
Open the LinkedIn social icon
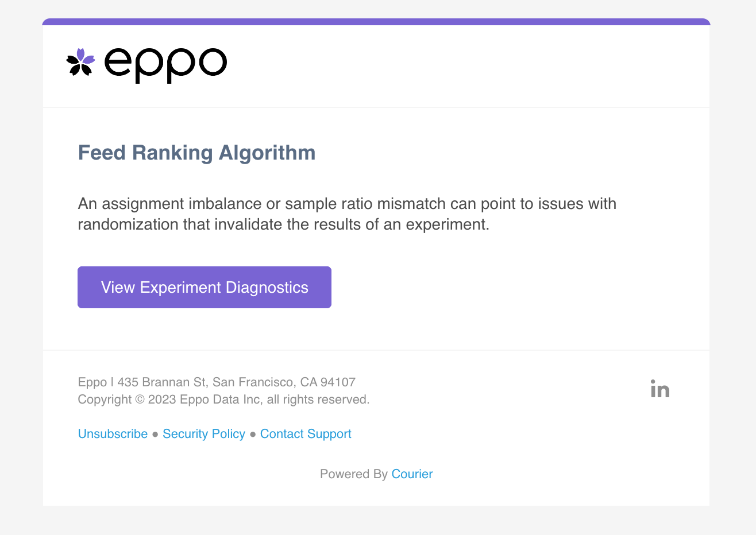point(660,389)
